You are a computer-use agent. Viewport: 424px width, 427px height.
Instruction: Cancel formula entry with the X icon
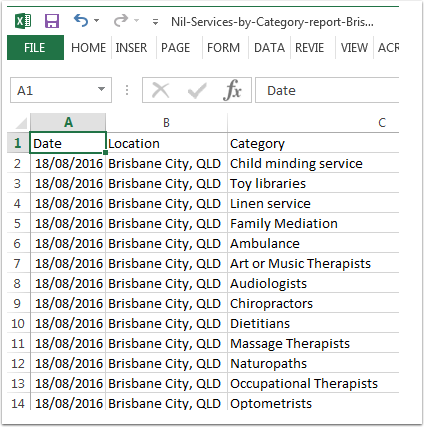click(x=161, y=90)
